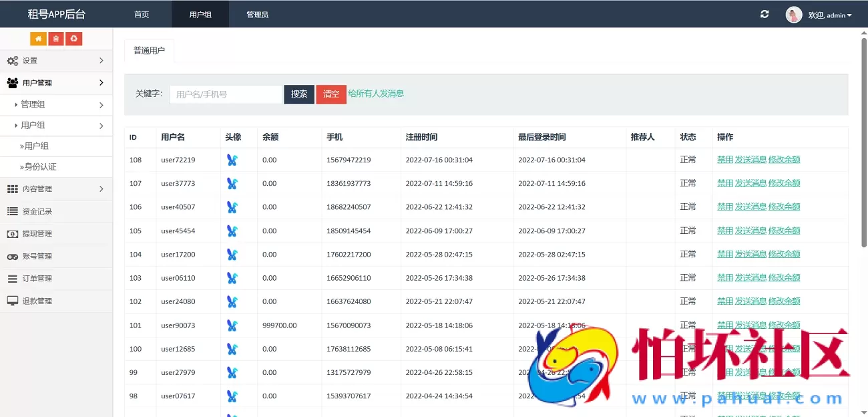Expand the 设置 menu chevron
This screenshot has height=417, width=868.
click(x=101, y=60)
